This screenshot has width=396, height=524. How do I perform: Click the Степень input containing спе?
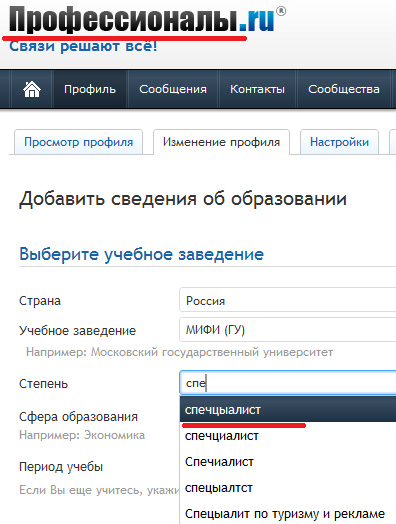tap(288, 383)
